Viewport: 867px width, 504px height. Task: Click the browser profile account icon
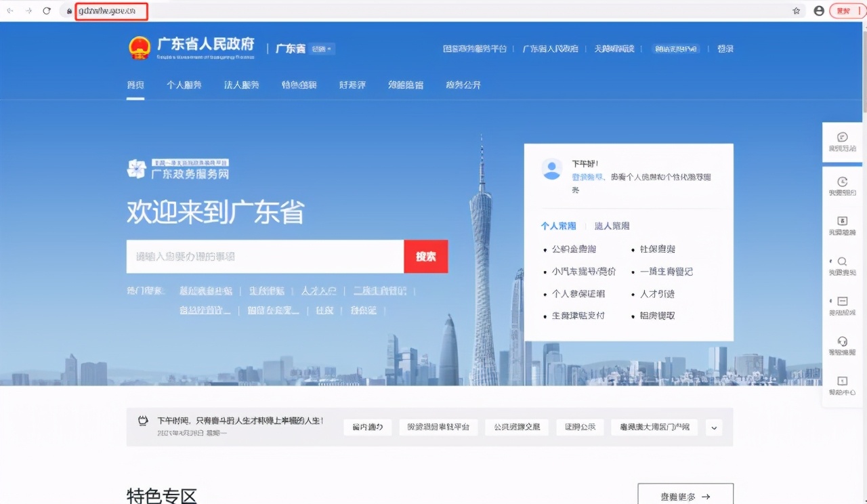pos(819,11)
